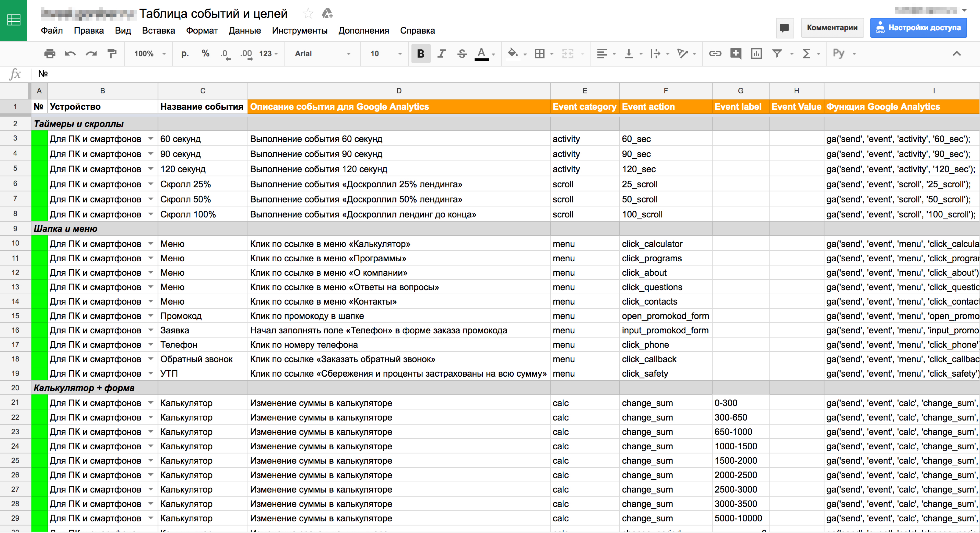Open the Правка menu

[89, 30]
